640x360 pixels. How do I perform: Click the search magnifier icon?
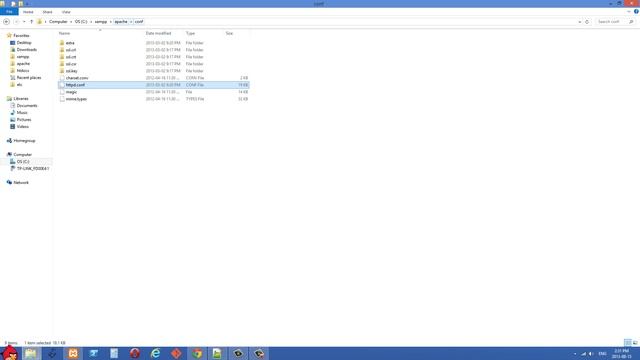(631, 22)
